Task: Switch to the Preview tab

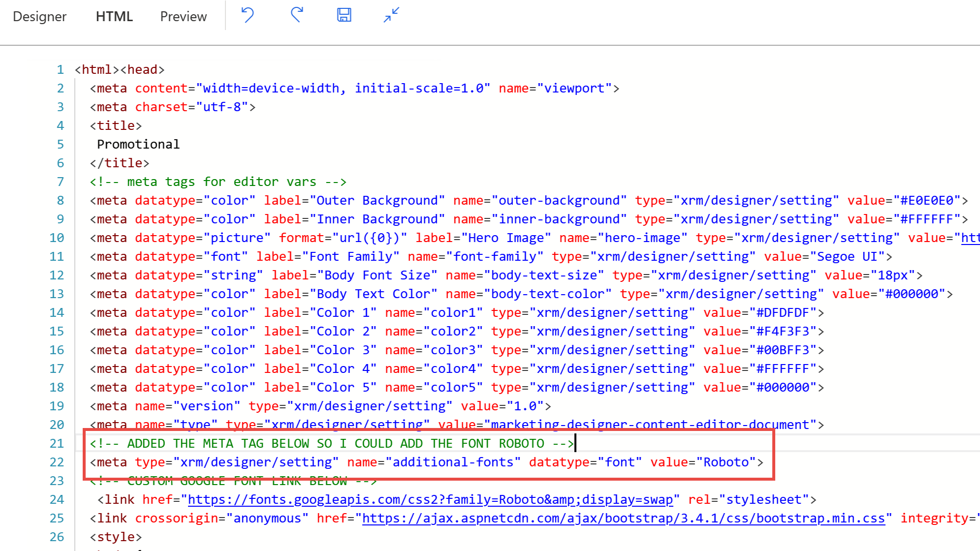Action: (183, 16)
